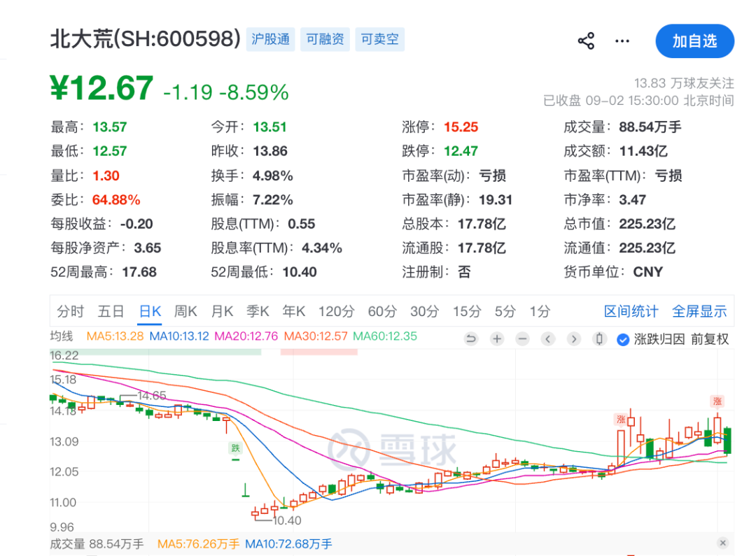This screenshot has height=556, width=756.
Task: Click the 成交量 value 88.54万手
Action: coord(650,127)
